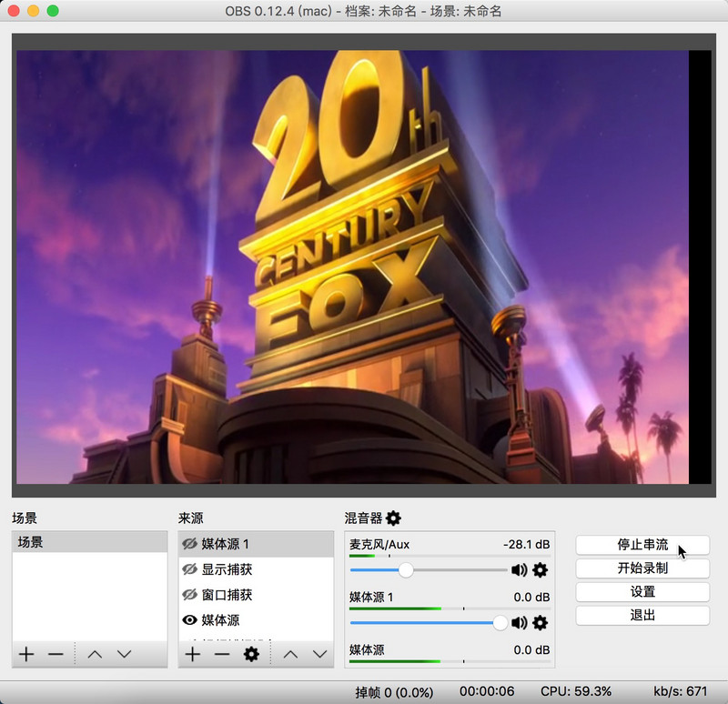
Task: Maximize the OBS window with green button
Action: pyautogui.click(x=53, y=11)
